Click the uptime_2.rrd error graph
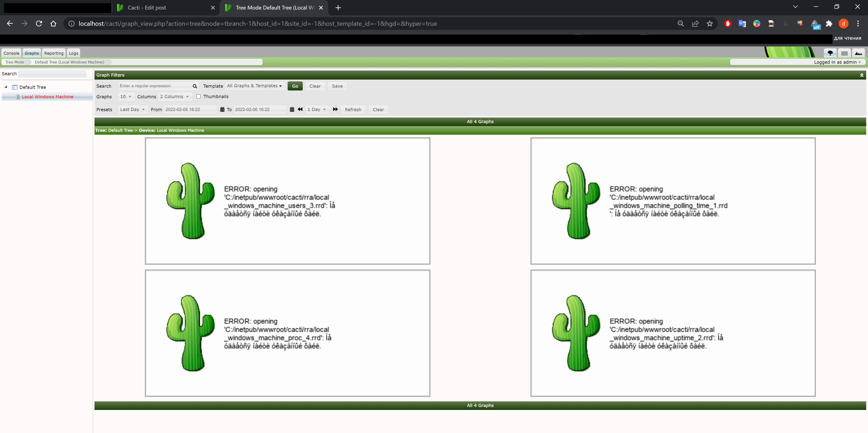 tap(673, 333)
